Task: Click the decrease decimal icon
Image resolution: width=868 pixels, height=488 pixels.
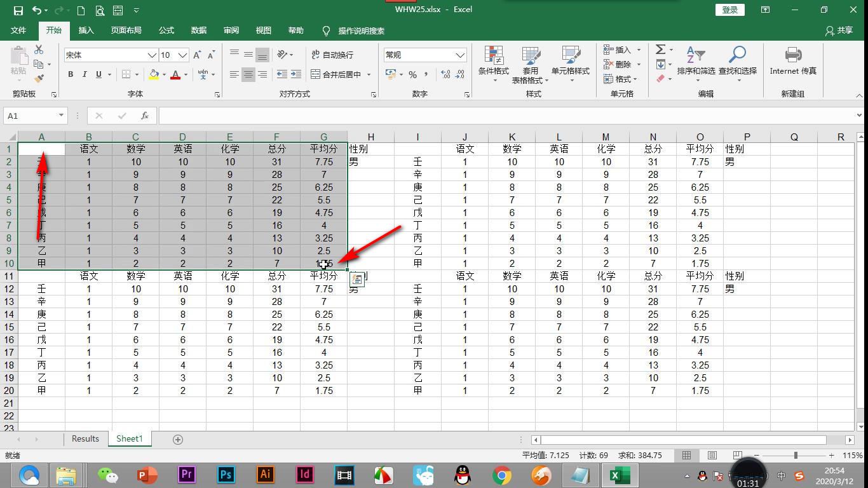Action: tap(460, 74)
